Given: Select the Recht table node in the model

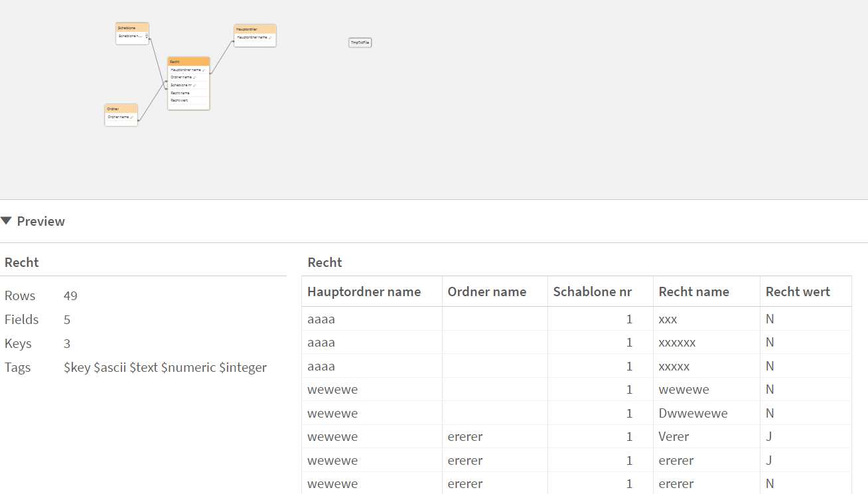Looking at the screenshot, I should [x=188, y=61].
